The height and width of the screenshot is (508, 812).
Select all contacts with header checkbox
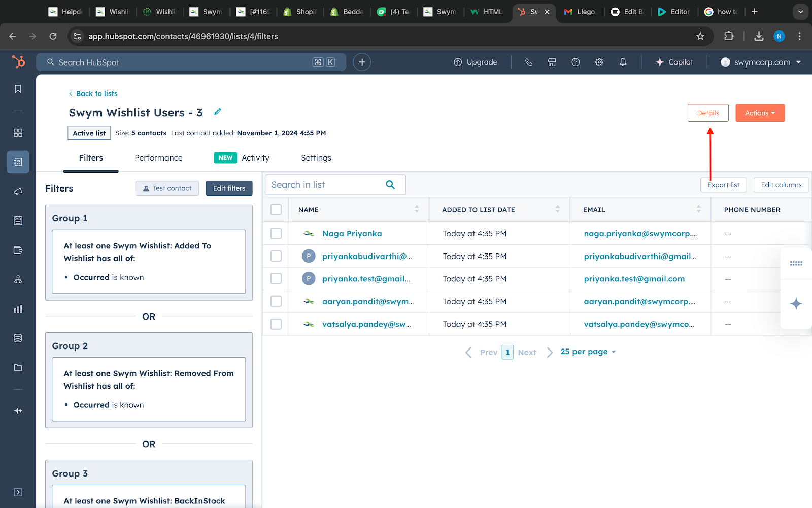point(276,210)
